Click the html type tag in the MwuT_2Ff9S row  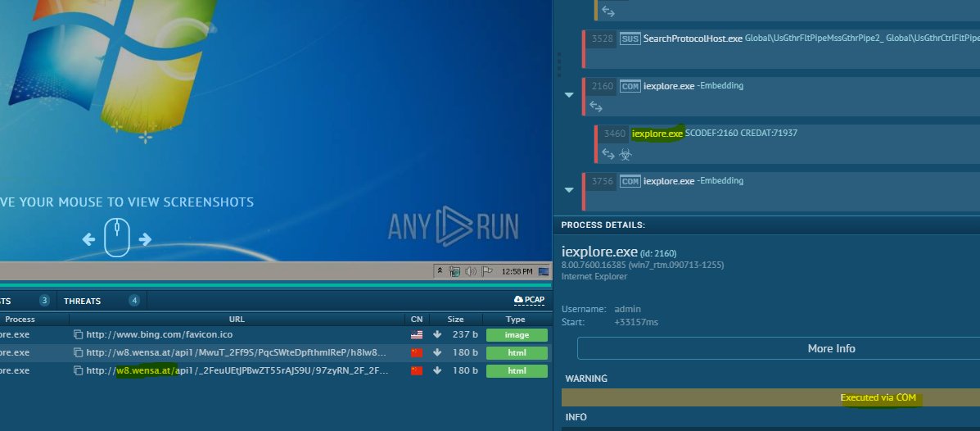517,353
